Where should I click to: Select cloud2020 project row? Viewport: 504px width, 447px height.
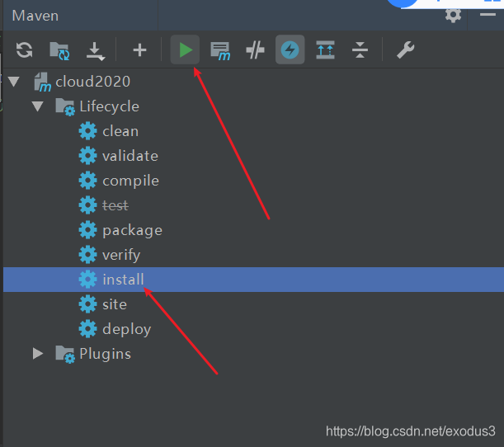[253, 82]
